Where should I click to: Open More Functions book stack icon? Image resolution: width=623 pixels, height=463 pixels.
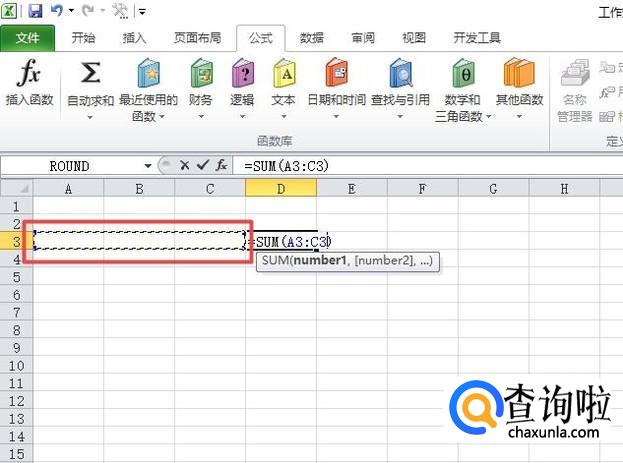coord(519,73)
